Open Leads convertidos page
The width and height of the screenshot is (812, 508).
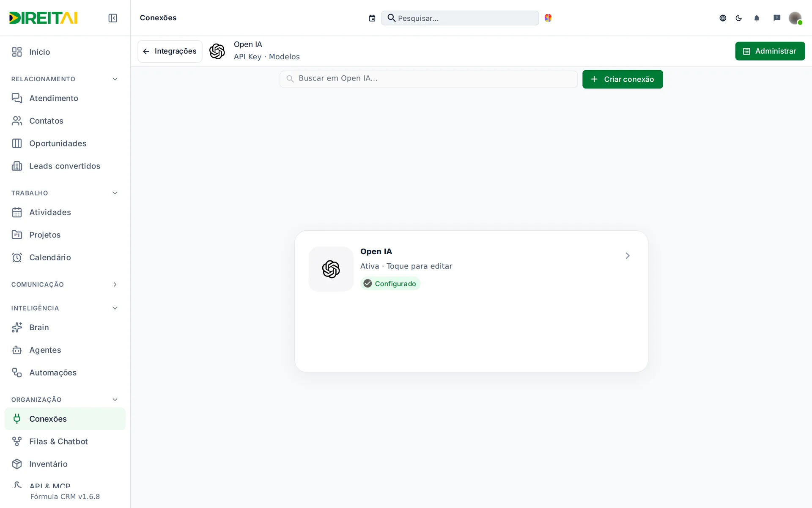pyautogui.click(x=65, y=166)
